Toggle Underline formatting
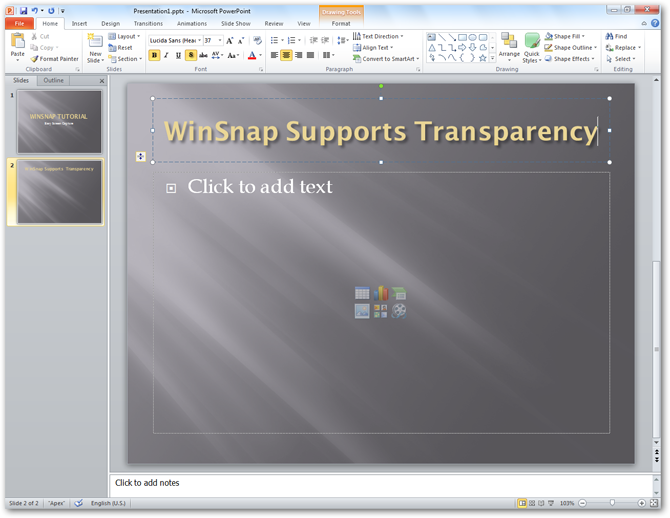The width and height of the screenshot is (670, 518). pyautogui.click(x=178, y=55)
